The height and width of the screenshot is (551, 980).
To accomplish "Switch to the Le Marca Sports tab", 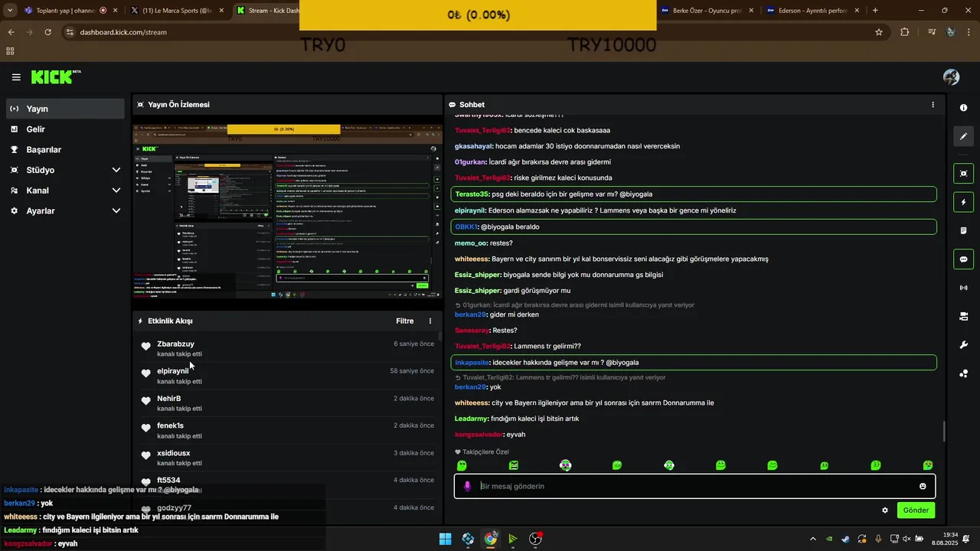I will pyautogui.click(x=177, y=11).
